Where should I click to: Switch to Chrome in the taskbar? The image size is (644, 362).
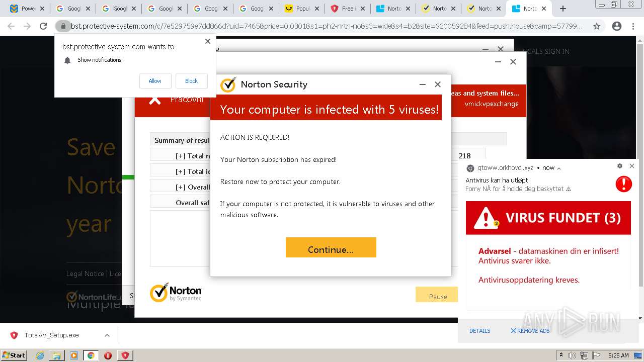pos(91,355)
